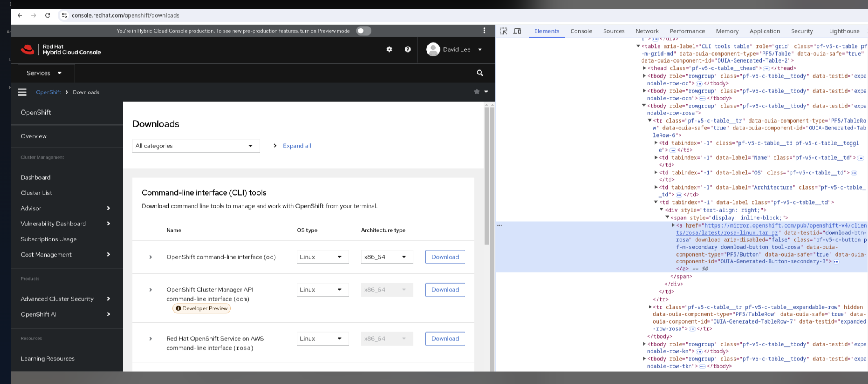Image resolution: width=868 pixels, height=384 pixels.
Task: Open the David Lee account dropdown caret
Action: point(480,49)
